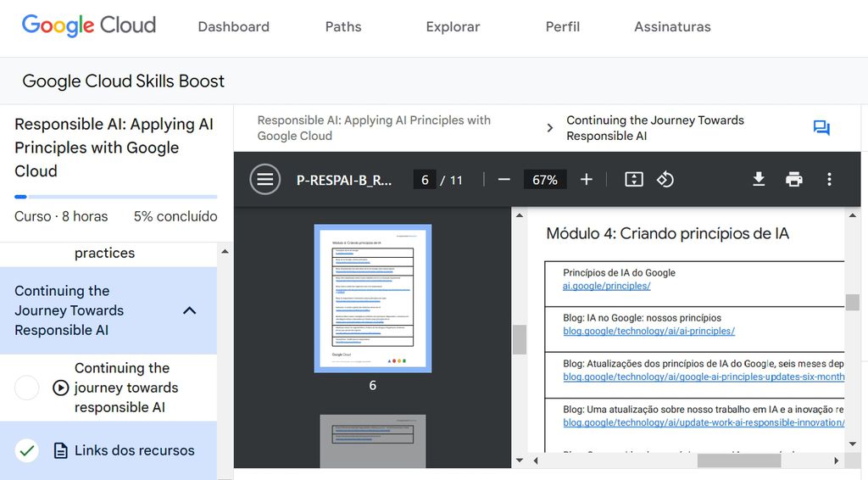The image size is (868, 480).
Task: Click the Google Cloud Skills Boost title
Action: pyautogui.click(x=124, y=81)
